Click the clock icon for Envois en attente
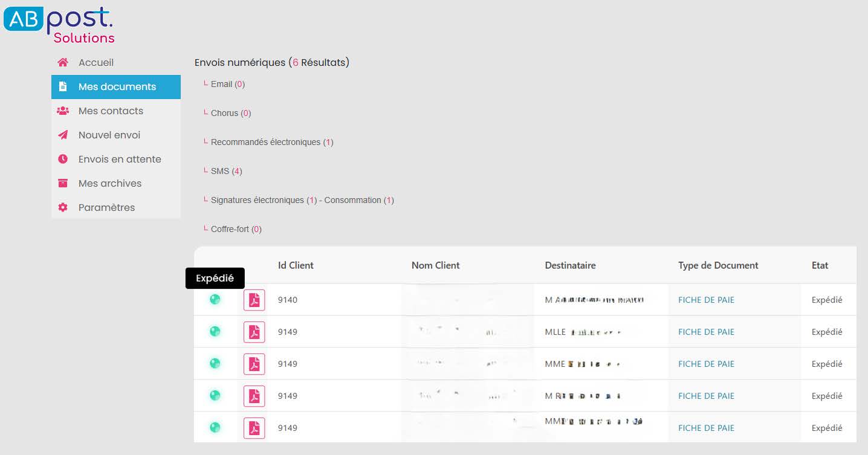The height and width of the screenshot is (455, 868). 63,159
